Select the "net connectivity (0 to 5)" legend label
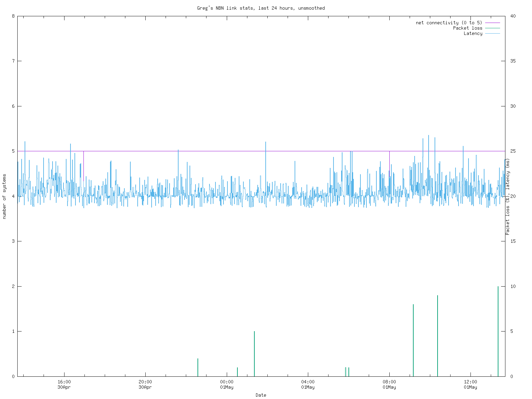532x399 pixels. click(x=449, y=23)
